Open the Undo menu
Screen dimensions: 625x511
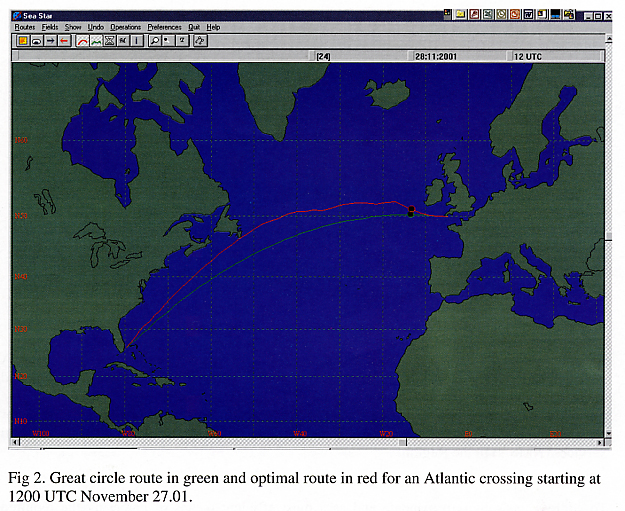pyautogui.click(x=96, y=27)
